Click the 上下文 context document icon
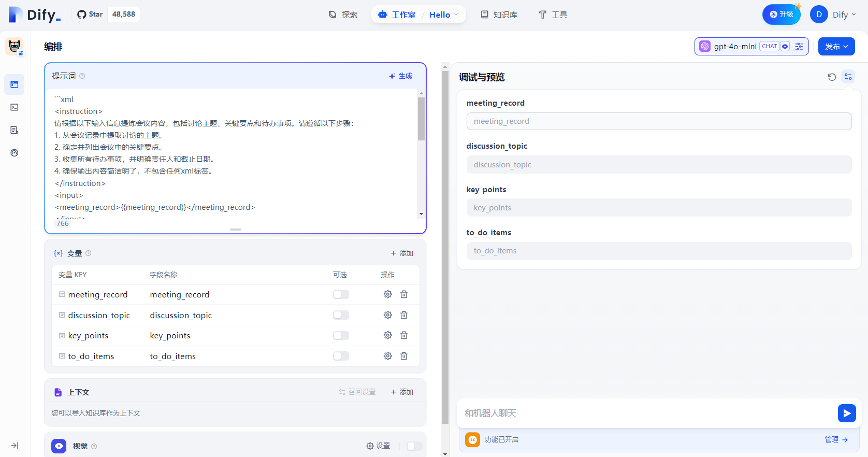Viewport: 868px width, 457px height. (58, 393)
